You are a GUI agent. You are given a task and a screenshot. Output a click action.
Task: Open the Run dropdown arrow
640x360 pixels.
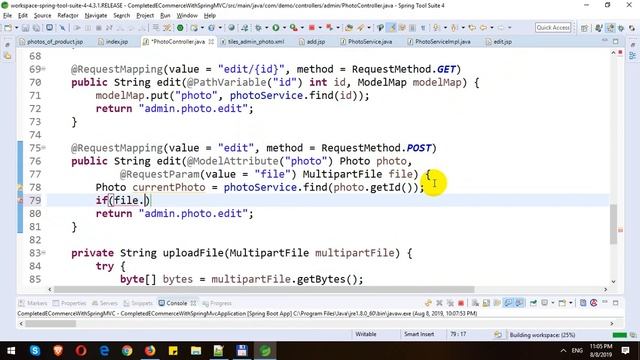coord(284,28)
